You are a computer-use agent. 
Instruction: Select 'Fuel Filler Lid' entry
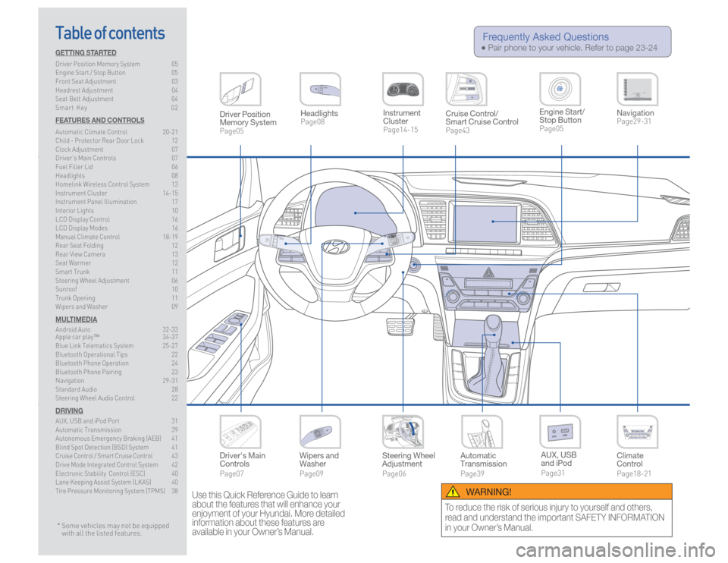[x=117, y=167]
